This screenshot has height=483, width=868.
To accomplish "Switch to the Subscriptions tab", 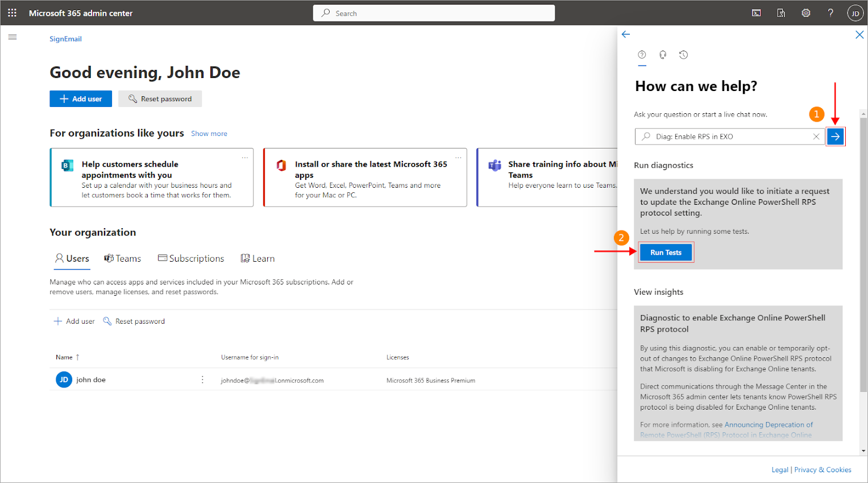I will pyautogui.click(x=191, y=259).
